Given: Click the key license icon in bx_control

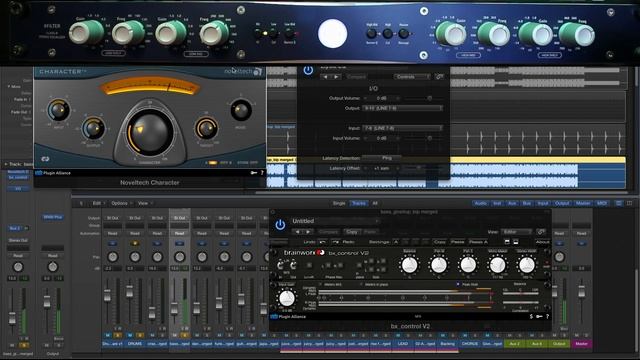Looking at the screenshot, I should [x=539, y=316].
